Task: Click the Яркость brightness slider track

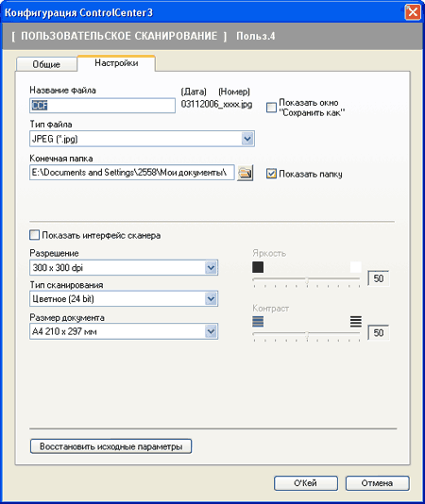Action: 307,279
